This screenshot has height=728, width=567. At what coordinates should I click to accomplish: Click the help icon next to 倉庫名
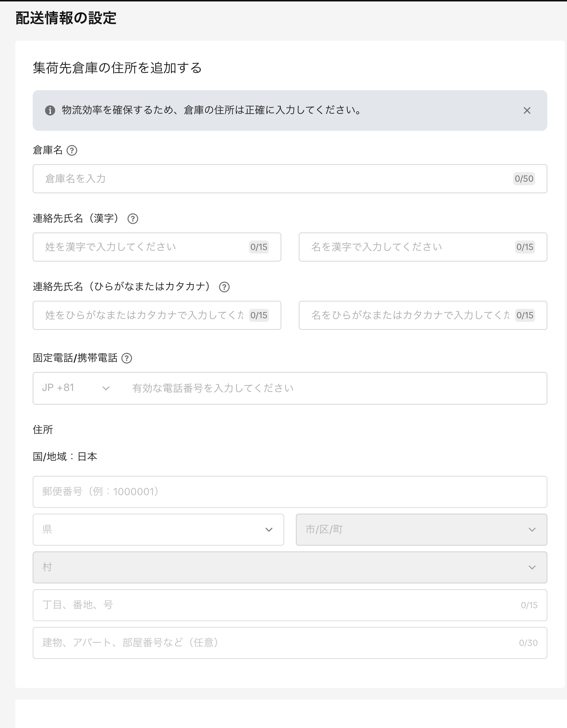[72, 150]
